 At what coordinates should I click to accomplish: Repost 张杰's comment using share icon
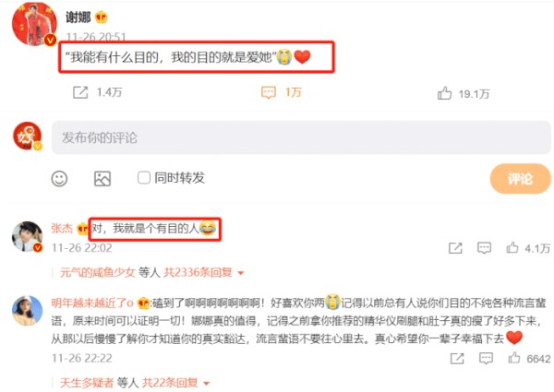pos(455,248)
